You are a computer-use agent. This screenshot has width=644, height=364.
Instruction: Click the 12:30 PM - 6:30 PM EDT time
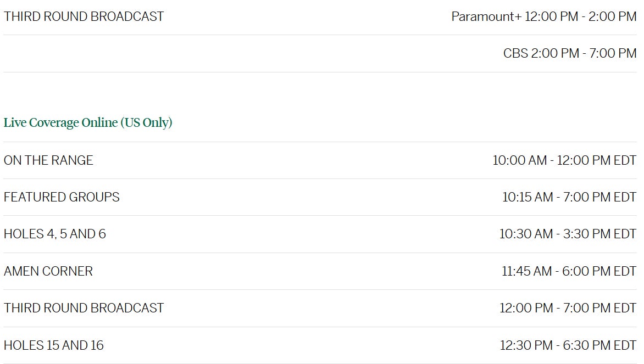coord(568,345)
